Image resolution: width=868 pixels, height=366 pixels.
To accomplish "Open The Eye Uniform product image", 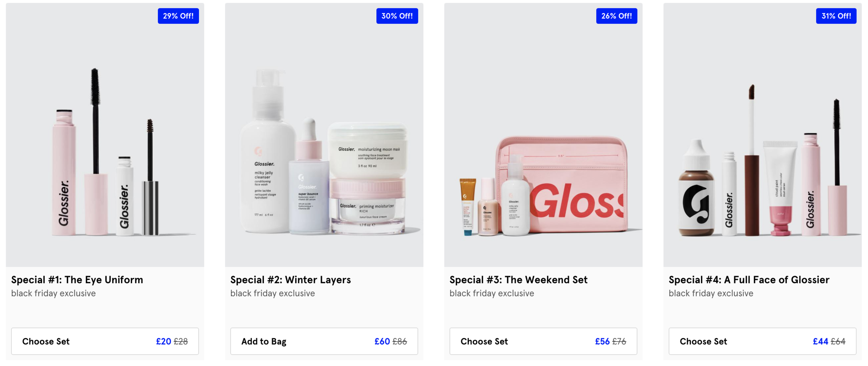I will coord(105,135).
